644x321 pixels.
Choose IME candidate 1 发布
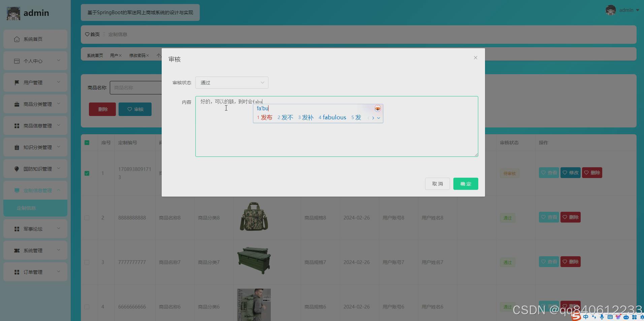tap(265, 117)
